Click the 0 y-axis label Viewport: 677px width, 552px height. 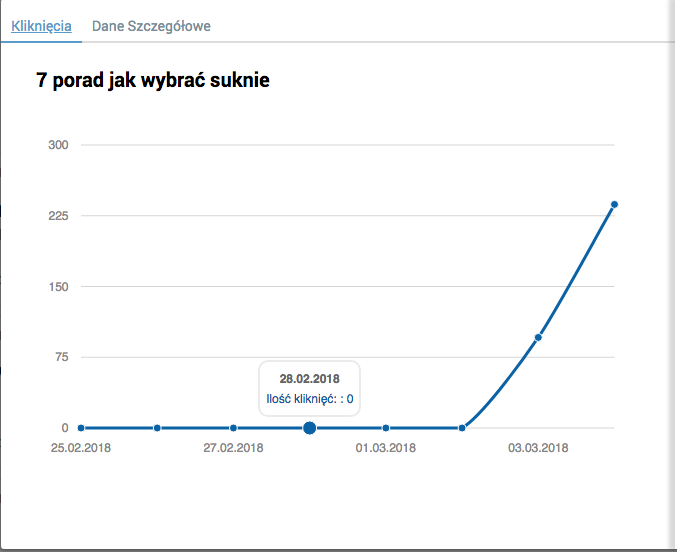(x=65, y=428)
